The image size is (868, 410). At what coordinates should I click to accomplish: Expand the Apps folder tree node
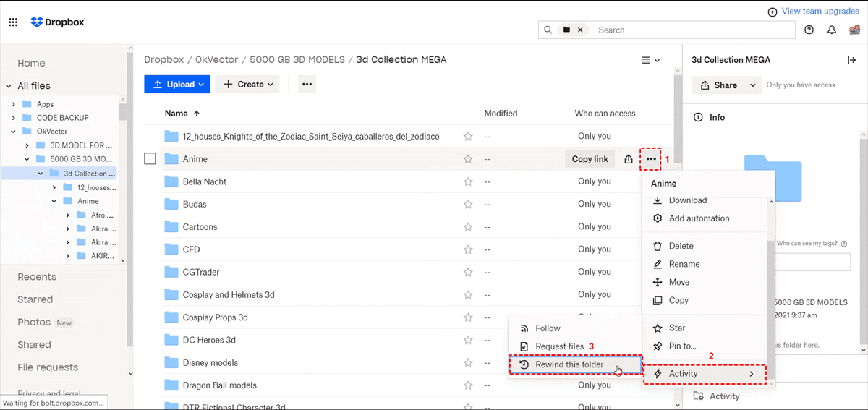13,104
